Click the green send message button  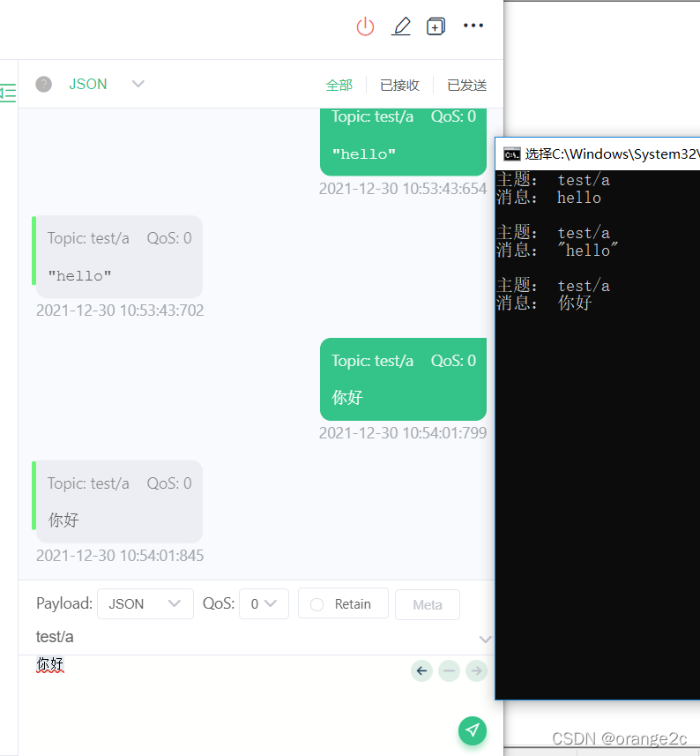473,730
